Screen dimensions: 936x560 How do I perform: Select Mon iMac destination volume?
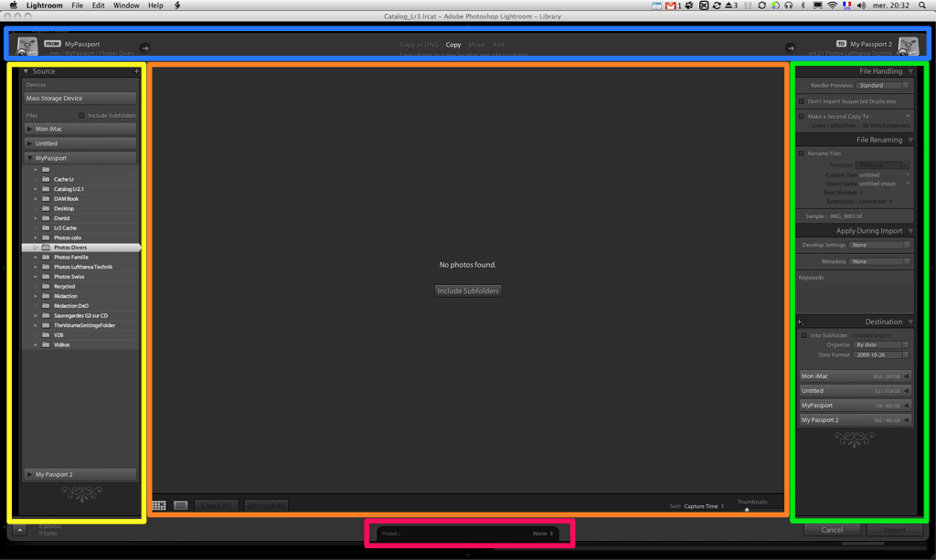pos(856,376)
